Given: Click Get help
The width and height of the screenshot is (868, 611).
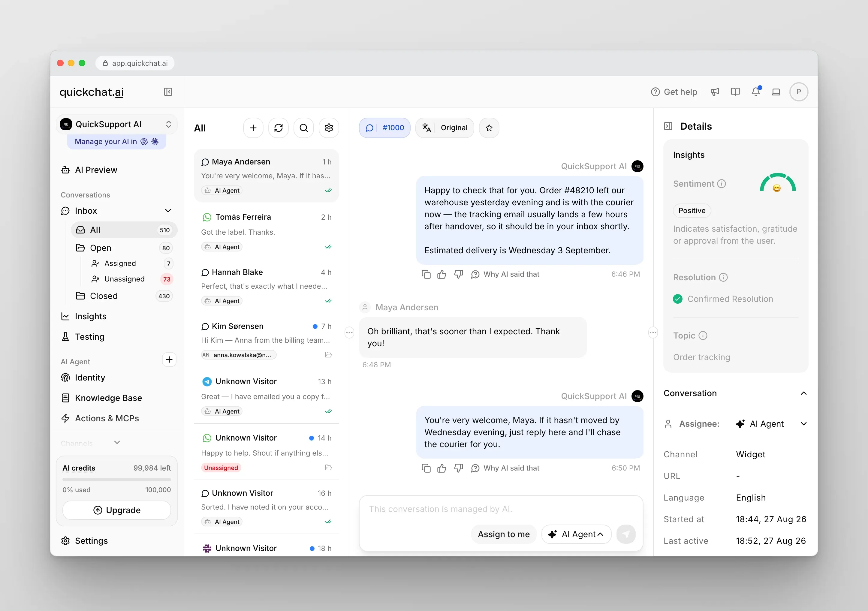Looking at the screenshot, I should [x=674, y=92].
